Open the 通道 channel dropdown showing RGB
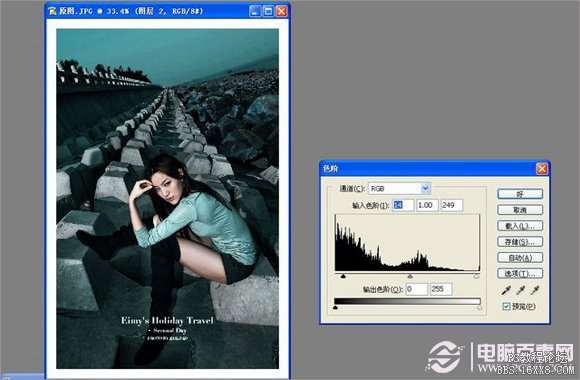This screenshot has width=580, height=380. 399,188
